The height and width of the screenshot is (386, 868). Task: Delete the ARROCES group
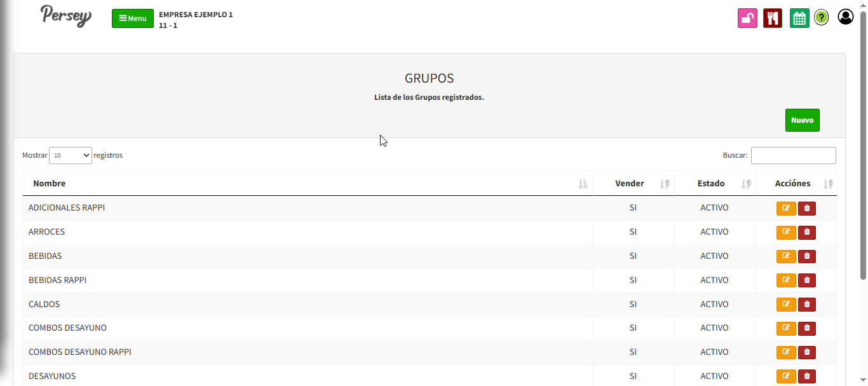807,232
